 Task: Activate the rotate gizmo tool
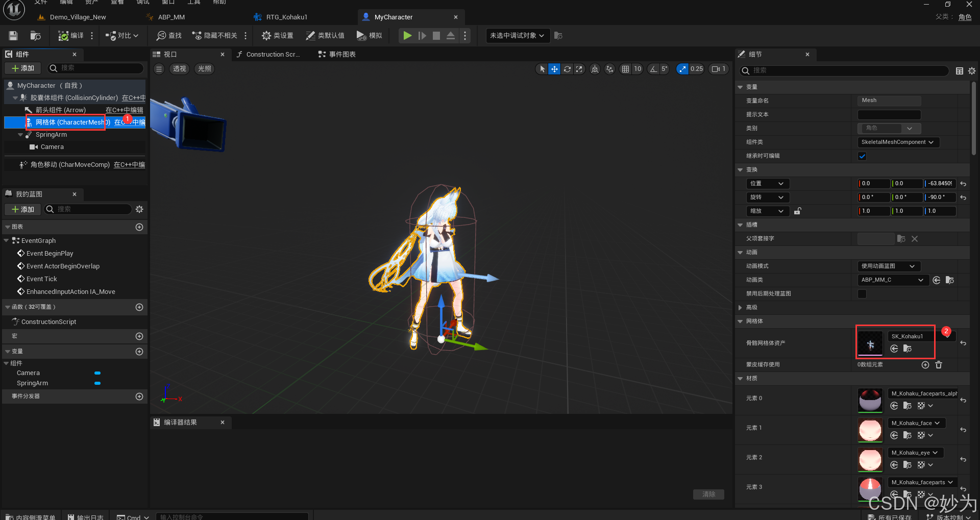click(x=567, y=69)
